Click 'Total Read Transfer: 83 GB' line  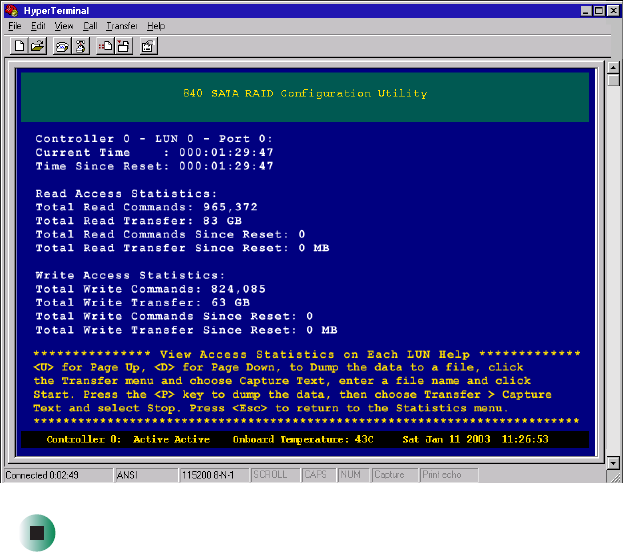tap(138, 221)
